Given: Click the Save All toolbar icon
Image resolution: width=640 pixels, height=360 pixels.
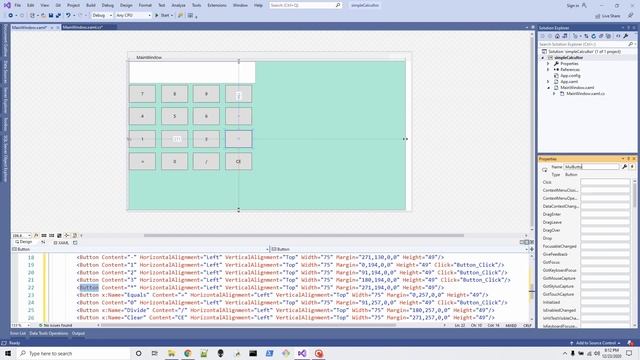Looking at the screenshot, I should click(58, 16).
